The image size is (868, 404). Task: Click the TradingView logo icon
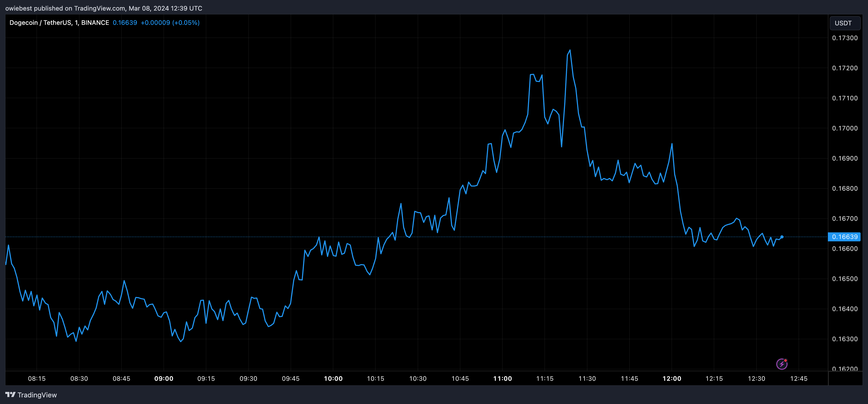click(10, 394)
